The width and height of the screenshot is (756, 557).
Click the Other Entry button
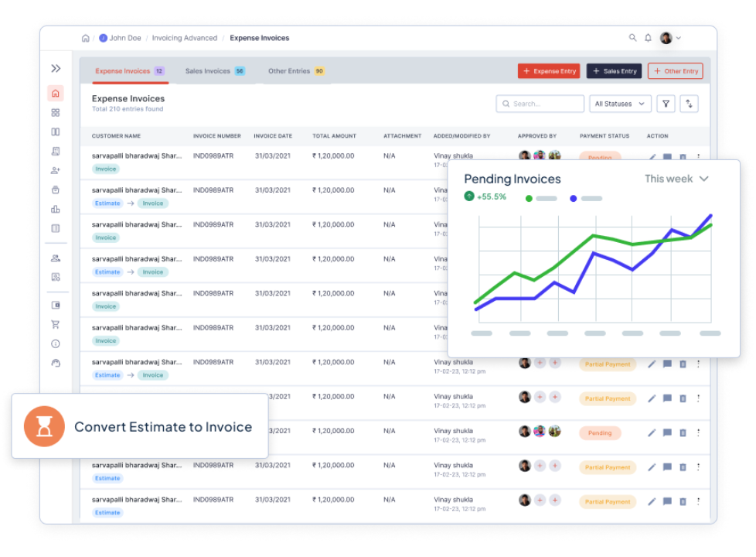click(675, 71)
